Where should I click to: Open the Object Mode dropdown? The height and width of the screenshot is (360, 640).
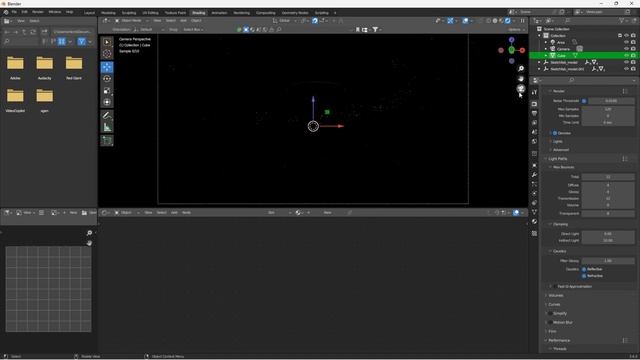tap(131, 20)
